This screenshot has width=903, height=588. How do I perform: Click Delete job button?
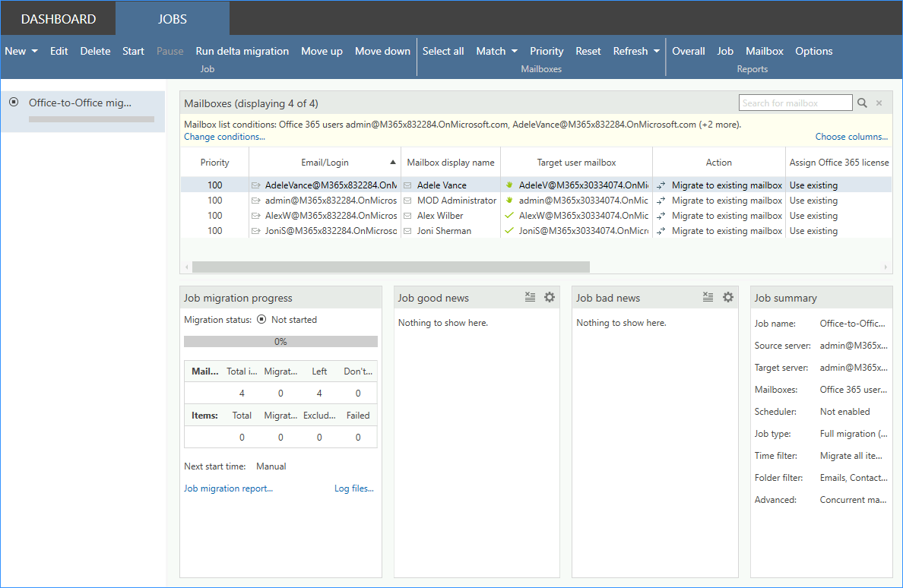[95, 51]
